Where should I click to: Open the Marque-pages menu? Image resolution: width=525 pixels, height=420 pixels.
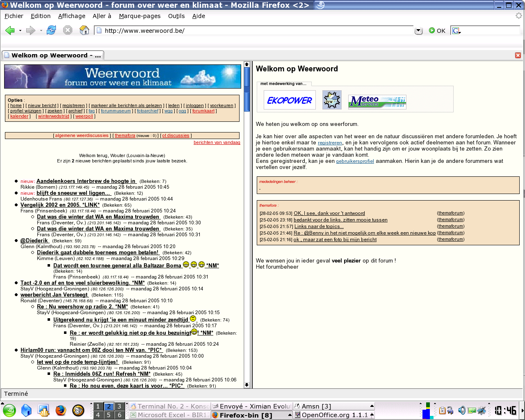coord(140,16)
